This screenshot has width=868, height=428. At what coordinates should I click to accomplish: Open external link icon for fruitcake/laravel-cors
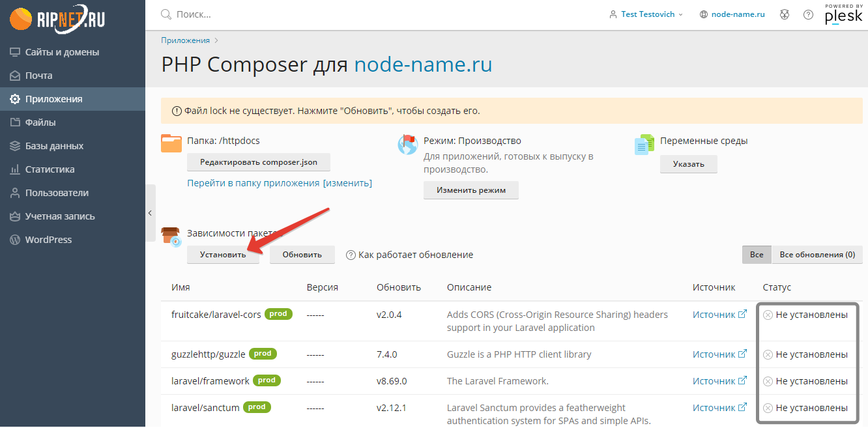point(742,314)
